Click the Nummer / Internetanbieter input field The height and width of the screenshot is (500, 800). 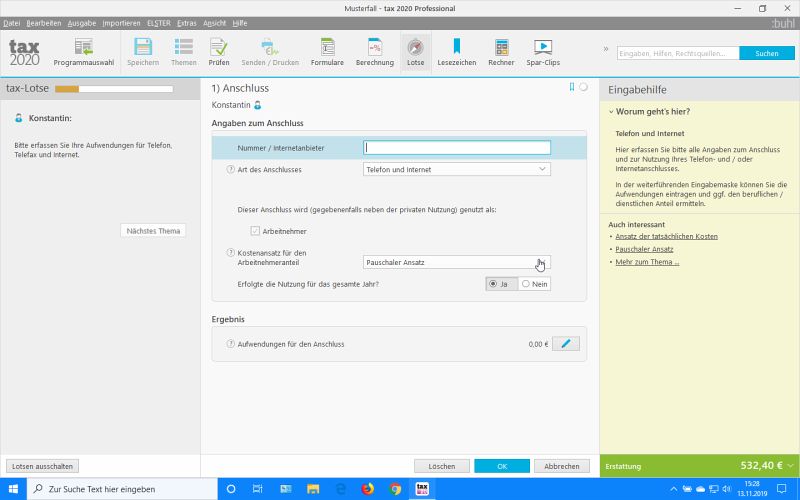pos(457,148)
